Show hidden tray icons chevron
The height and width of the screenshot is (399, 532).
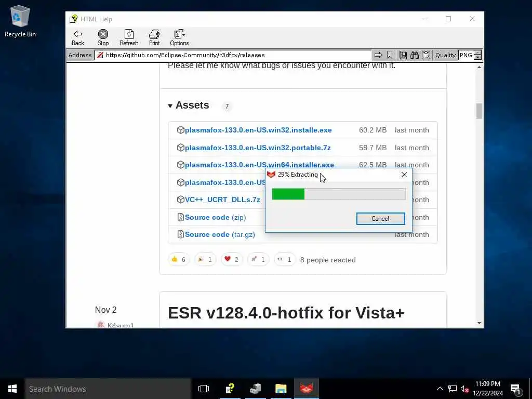[x=440, y=389]
